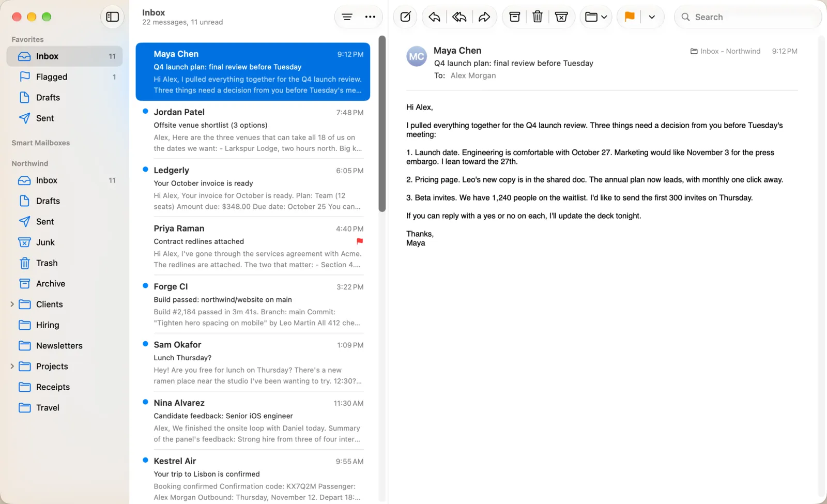
Task: Open Sent under Favorites
Action: click(x=65, y=118)
